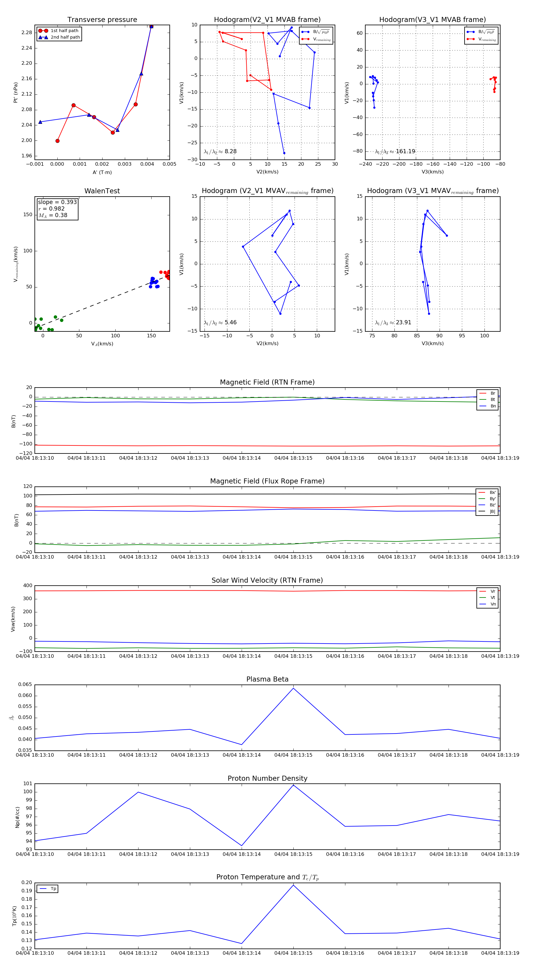Screen dimensions: 535x980
Task: Click the "slope = 0.393" text
Action: [x=57, y=202]
